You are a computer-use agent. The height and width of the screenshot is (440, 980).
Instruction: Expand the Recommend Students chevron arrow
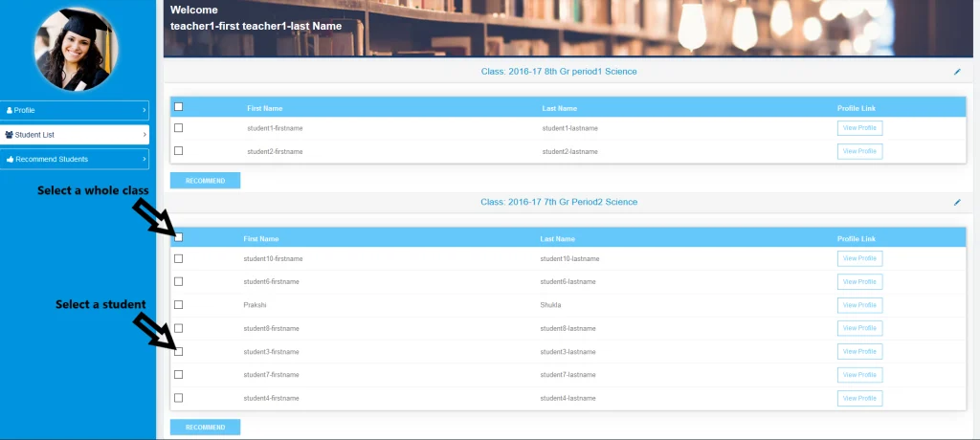(x=145, y=159)
